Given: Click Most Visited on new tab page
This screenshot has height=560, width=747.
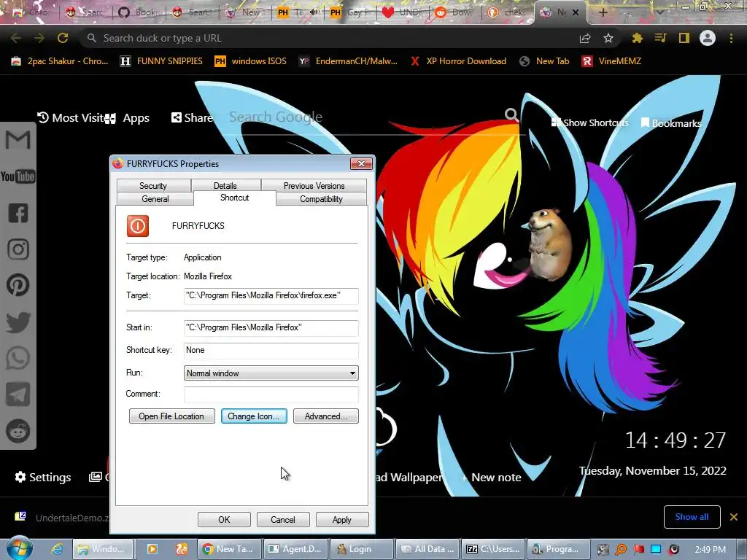Looking at the screenshot, I should coord(71,117).
